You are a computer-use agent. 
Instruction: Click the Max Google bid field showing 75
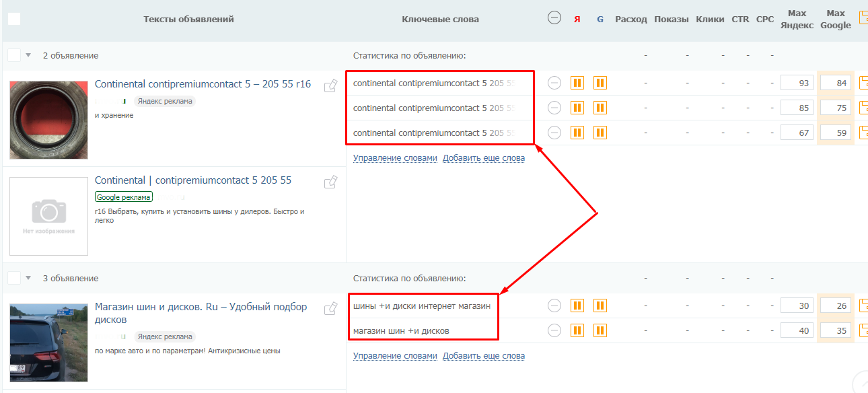pos(836,108)
